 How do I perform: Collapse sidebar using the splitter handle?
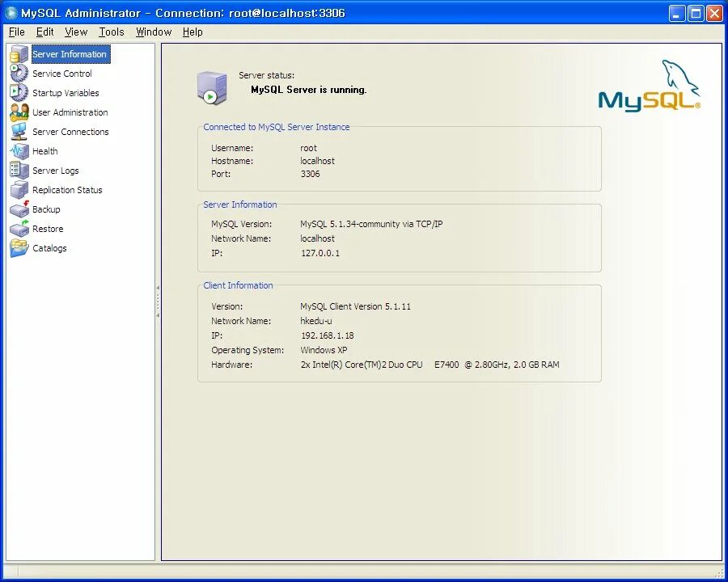coord(158,302)
